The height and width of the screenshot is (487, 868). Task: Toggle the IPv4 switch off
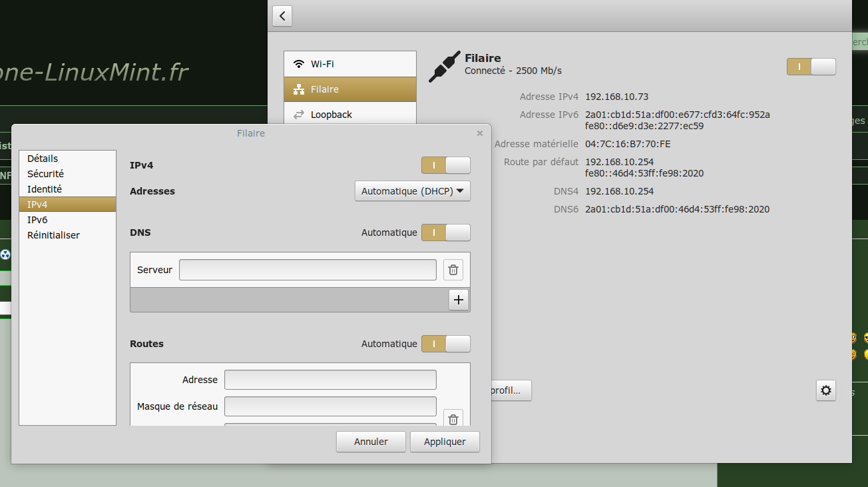[x=445, y=165]
